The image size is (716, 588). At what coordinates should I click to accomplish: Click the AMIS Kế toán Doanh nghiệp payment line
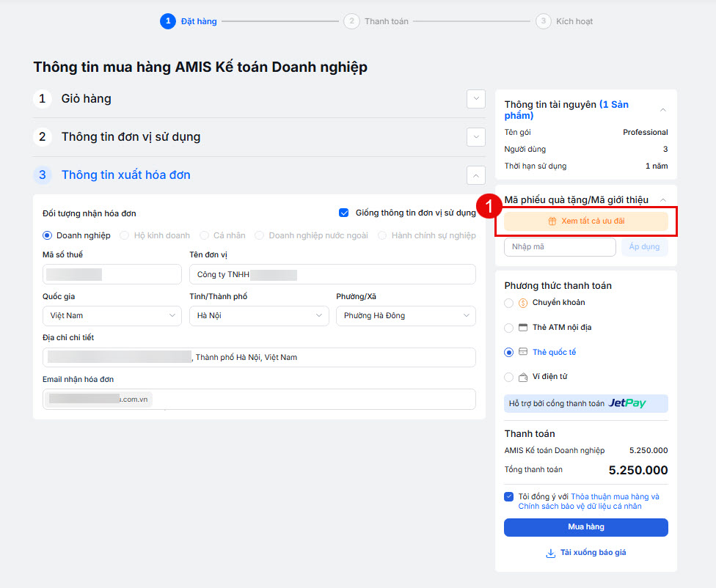pyautogui.click(x=586, y=451)
